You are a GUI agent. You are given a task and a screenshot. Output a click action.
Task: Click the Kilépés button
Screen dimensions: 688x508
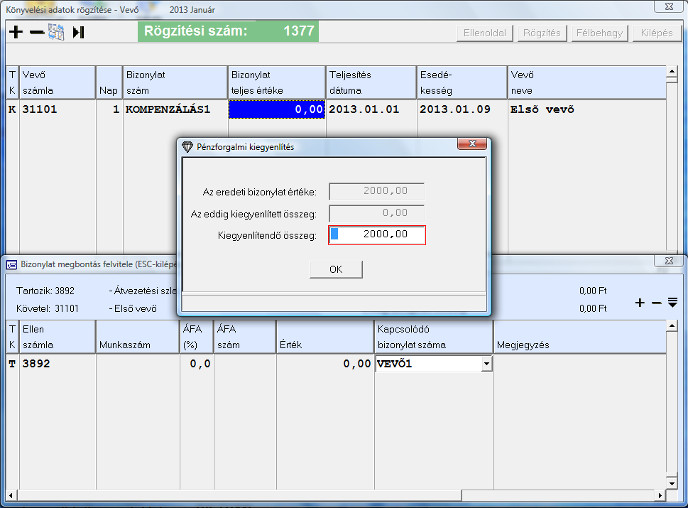657,33
